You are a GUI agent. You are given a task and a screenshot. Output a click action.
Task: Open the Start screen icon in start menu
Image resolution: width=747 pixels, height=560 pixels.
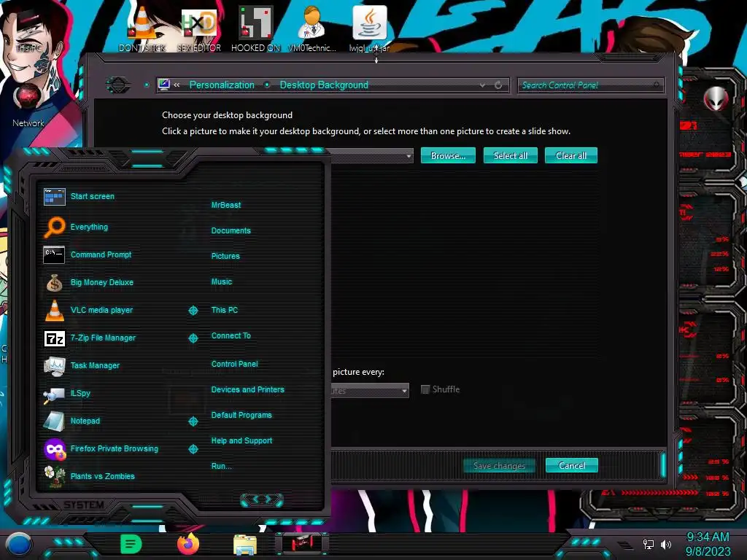pos(54,196)
